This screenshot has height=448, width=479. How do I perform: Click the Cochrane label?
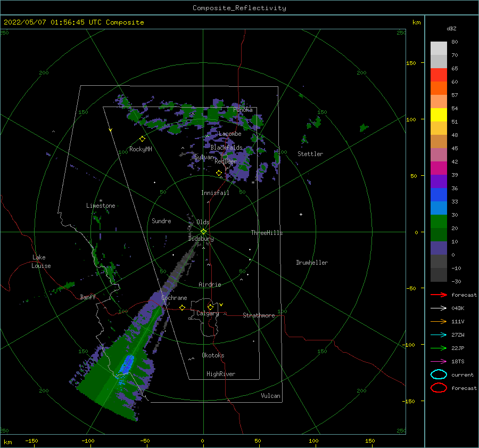(x=174, y=298)
